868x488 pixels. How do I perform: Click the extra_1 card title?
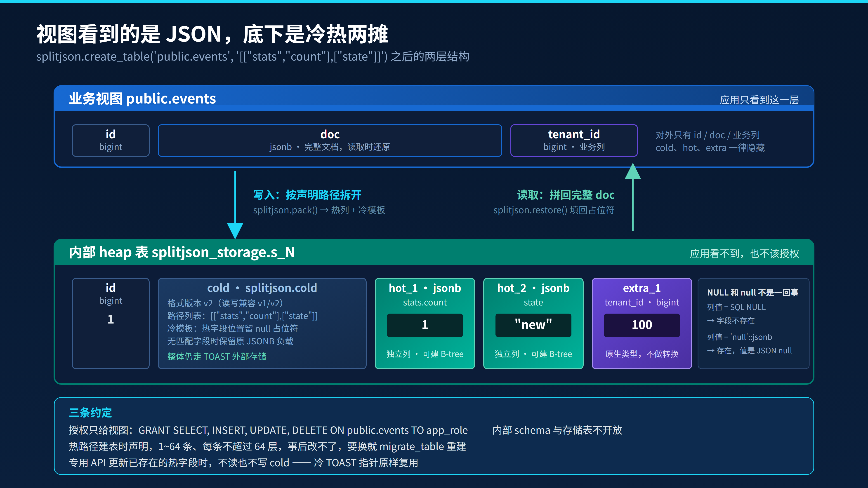click(642, 288)
